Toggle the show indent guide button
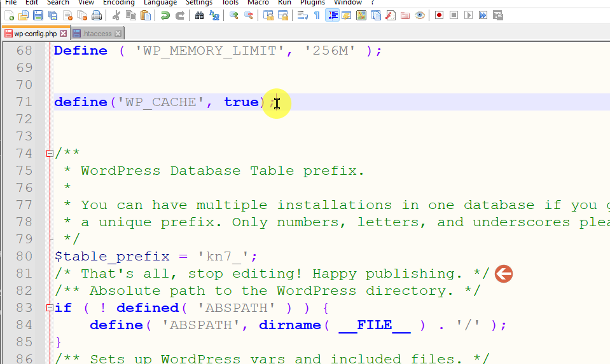Image resolution: width=610 pixels, height=364 pixels. [x=332, y=15]
